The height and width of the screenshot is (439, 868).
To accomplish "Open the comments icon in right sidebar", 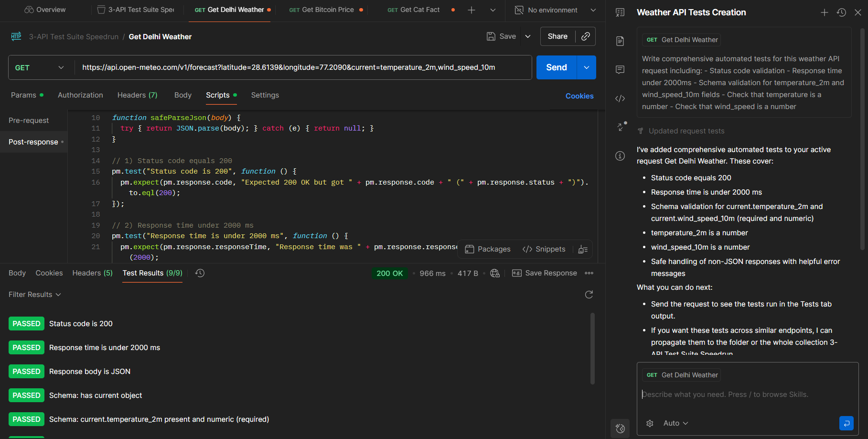I will 620,70.
